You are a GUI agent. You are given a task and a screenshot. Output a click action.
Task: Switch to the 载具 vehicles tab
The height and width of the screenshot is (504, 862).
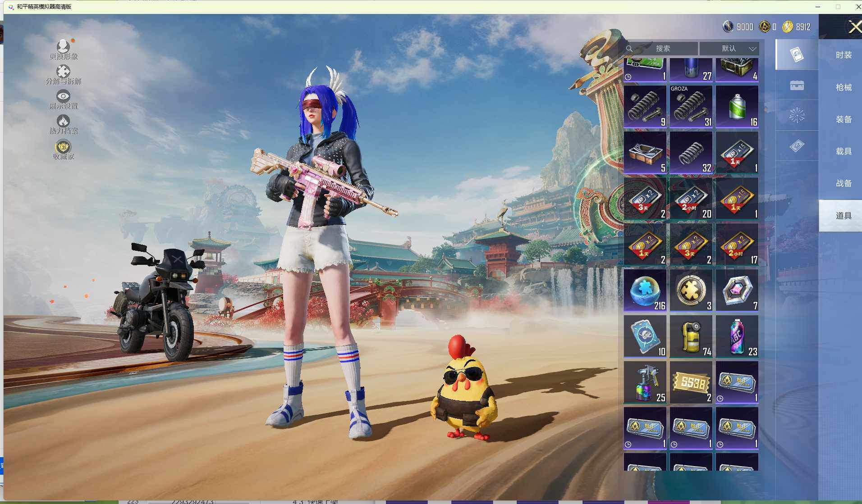[x=843, y=151]
